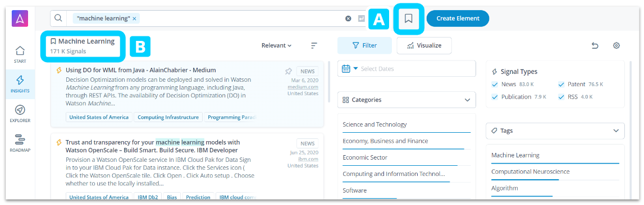Clear the search field with X icon

coord(348,18)
